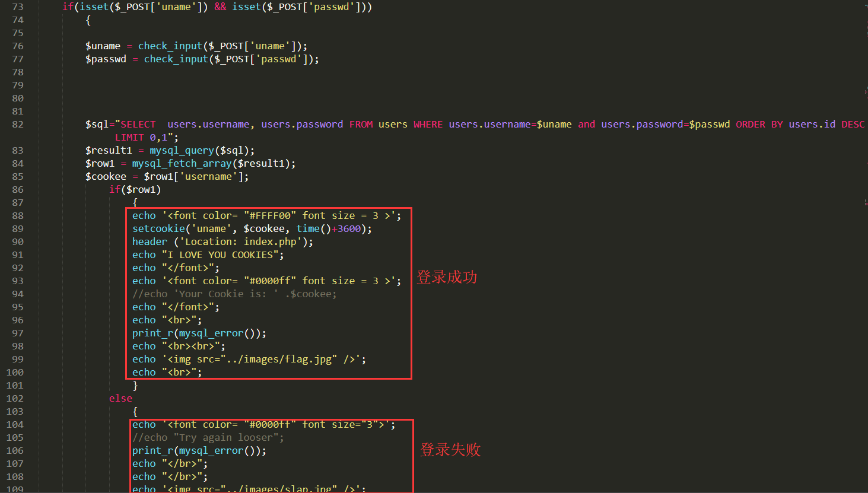
Task: Place cursor on $passwd variable on line 77
Action: tap(106, 59)
